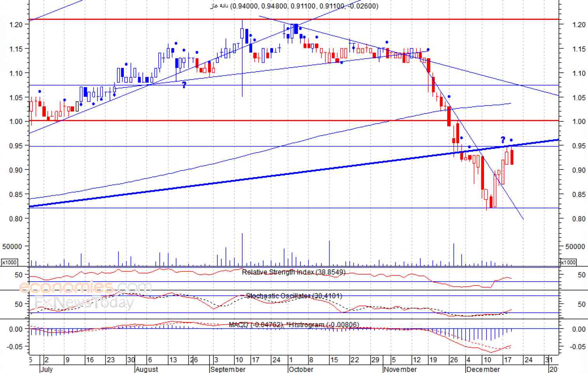Click the tallest volume bar in September
This screenshot has height=373, width=588.
(x=242, y=249)
